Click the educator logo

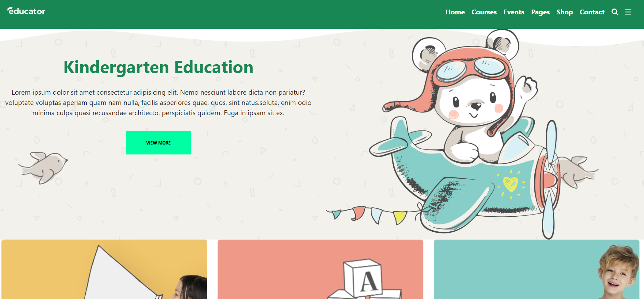tap(26, 11)
